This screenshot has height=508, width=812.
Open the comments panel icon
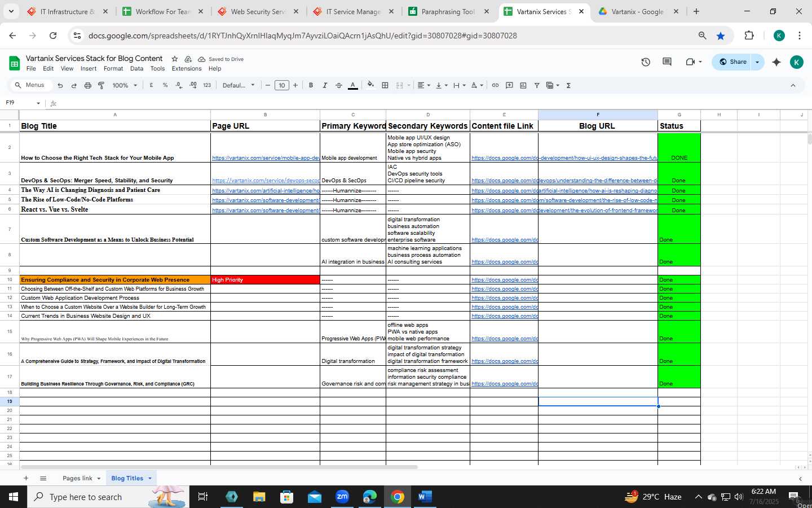pyautogui.click(x=667, y=62)
